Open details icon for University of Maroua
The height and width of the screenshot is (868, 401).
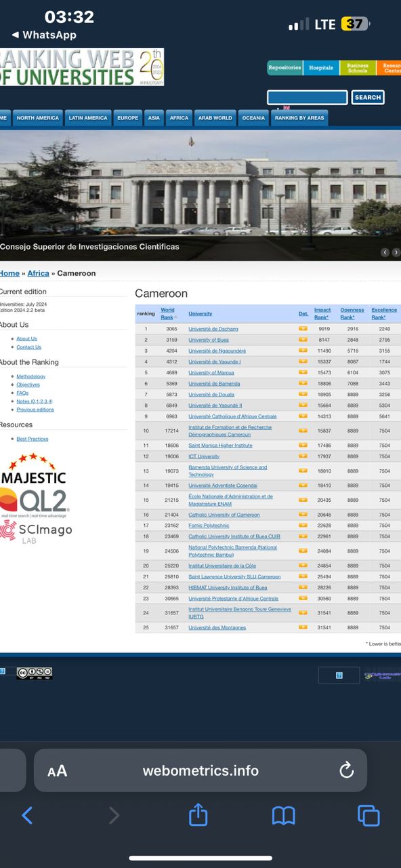coord(303,372)
